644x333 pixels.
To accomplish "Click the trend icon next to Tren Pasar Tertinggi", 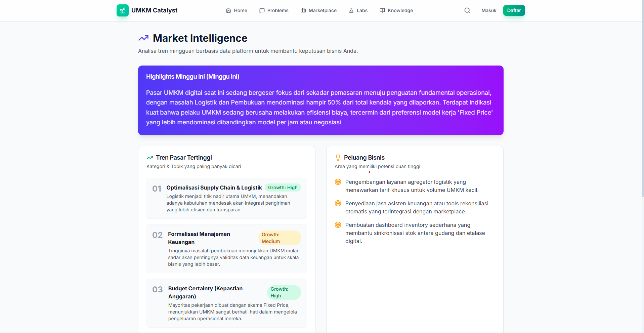I will click(150, 157).
